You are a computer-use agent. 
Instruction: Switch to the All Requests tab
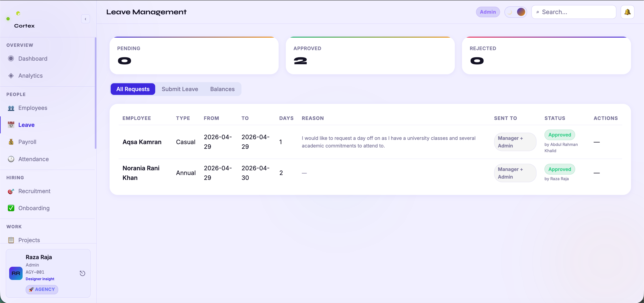click(133, 89)
